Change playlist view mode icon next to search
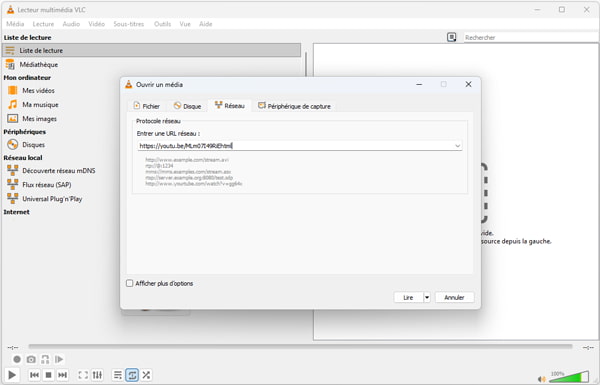The width and height of the screenshot is (600, 385). pos(452,37)
